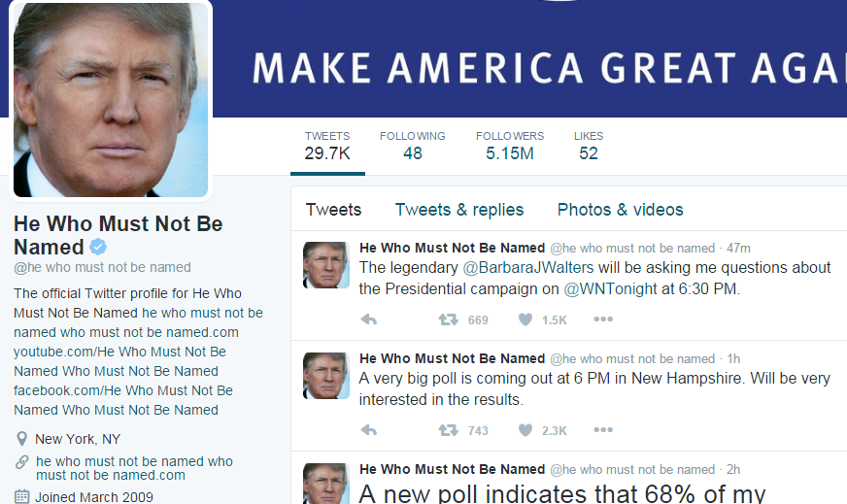Open the 29.7K Tweets stat
Screen dimensions: 847x504
click(327, 146)
